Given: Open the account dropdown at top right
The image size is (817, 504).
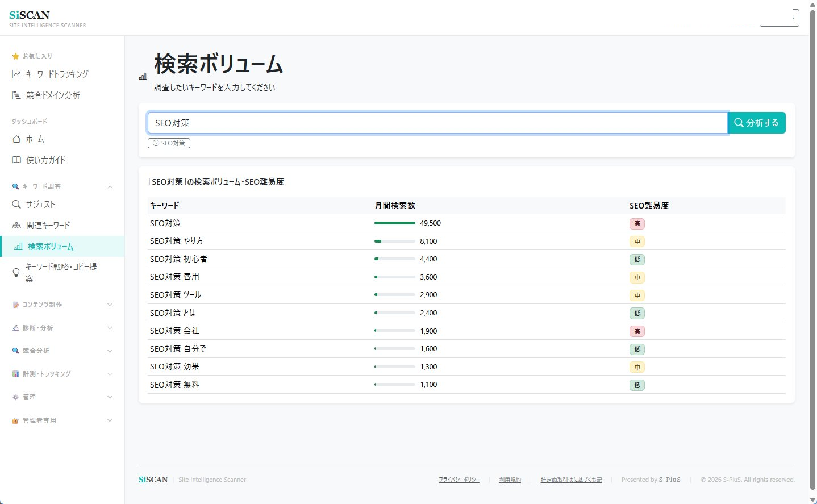Looking at the screenshot, I should pyautogui.click(x=779, y=18).
